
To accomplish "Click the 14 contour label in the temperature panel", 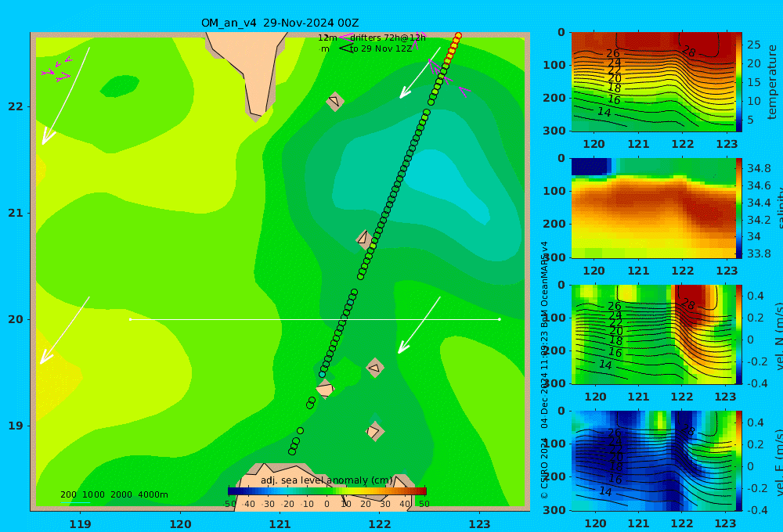I will coord(604,112).
